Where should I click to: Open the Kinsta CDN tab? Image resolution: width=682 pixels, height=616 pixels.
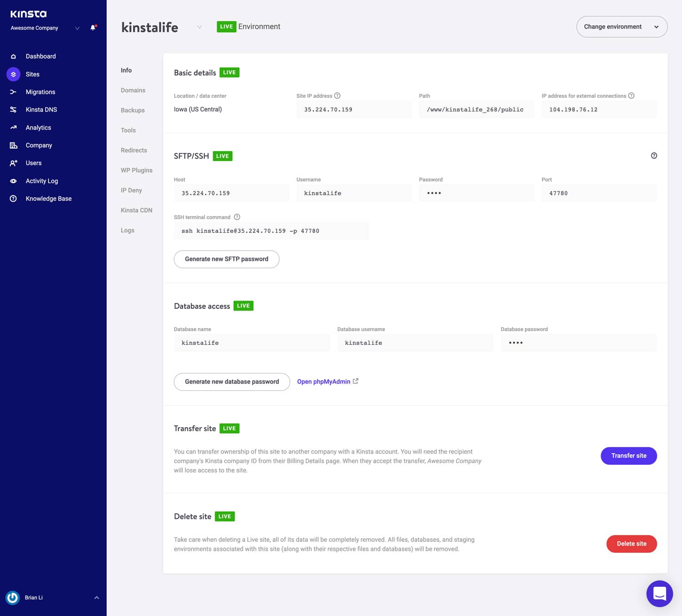click(136, 210)
